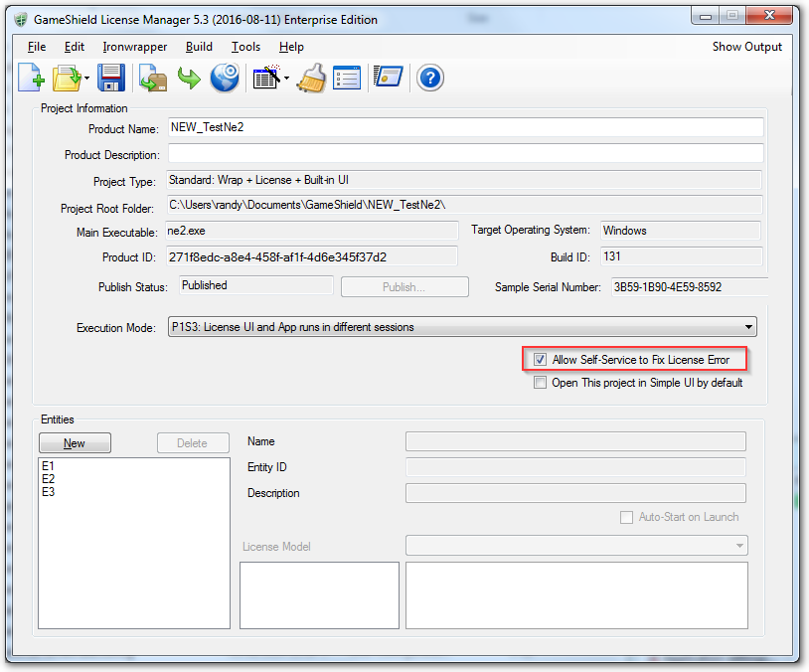The image size is (809, 672).
Task: Click the empty Product Description field
Action: tap(465, 153)
